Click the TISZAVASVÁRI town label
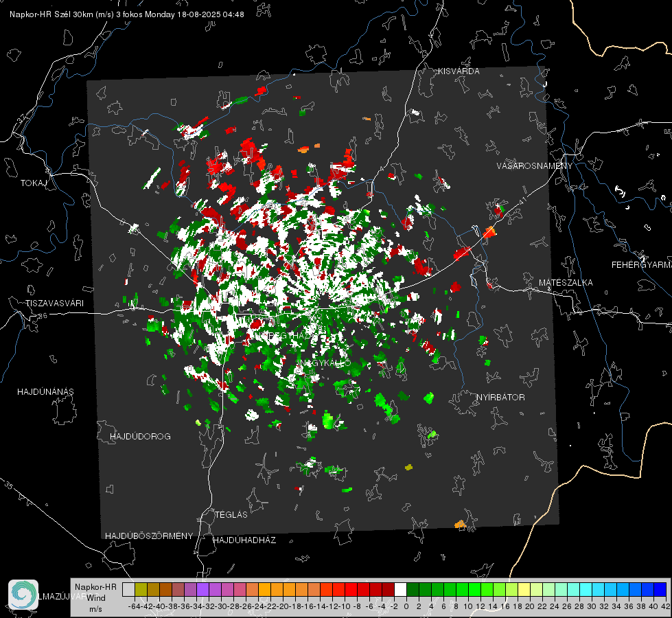 (x=54, y=304)
